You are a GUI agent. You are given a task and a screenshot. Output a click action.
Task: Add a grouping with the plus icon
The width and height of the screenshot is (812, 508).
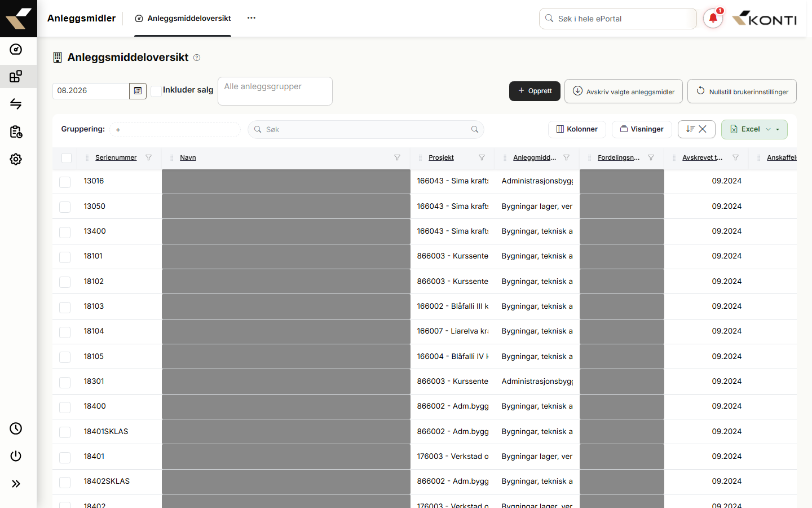click(x=118, y=130)
